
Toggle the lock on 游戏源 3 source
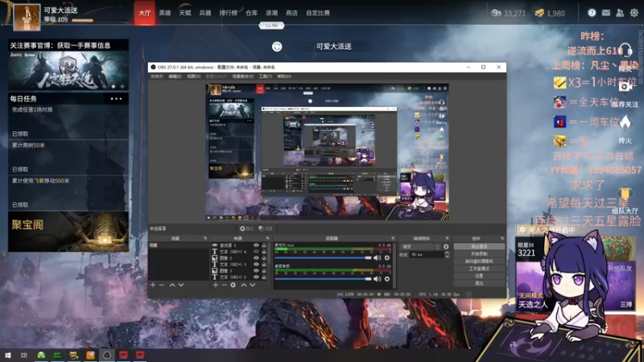pyautogui.click(x=264, y=245)
